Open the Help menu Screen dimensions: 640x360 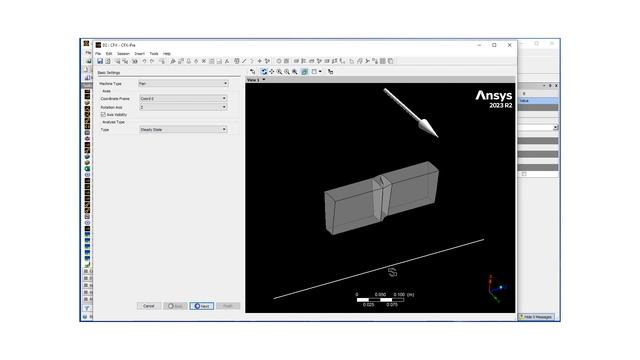click(x=167, y=54)
